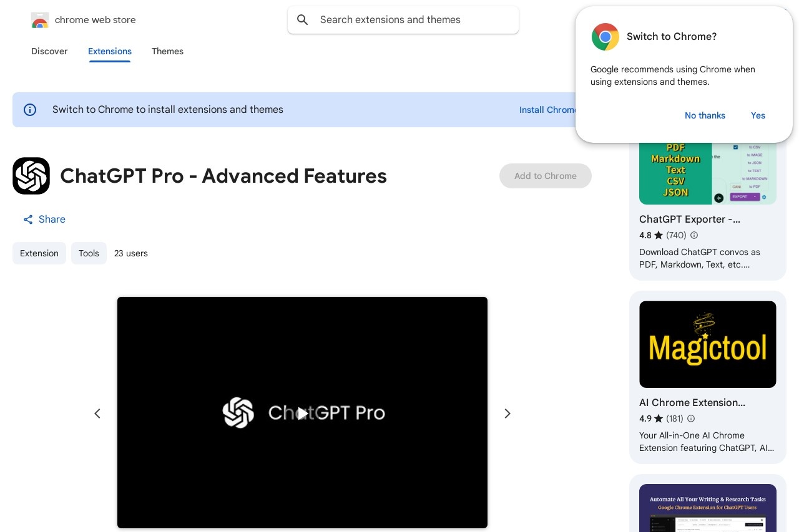Play the ChatGPT Pro preview video
Screen dimensions: 799x532
pos(302,413)
